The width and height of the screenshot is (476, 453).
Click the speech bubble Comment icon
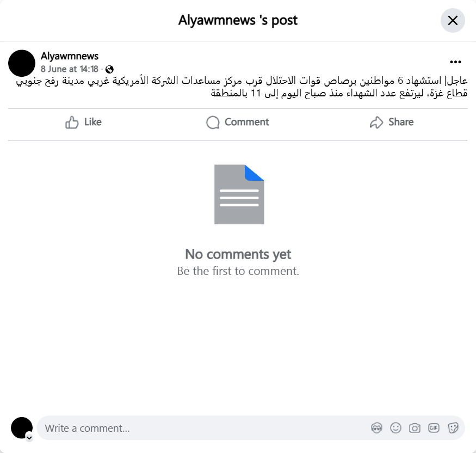pos(213,123)
